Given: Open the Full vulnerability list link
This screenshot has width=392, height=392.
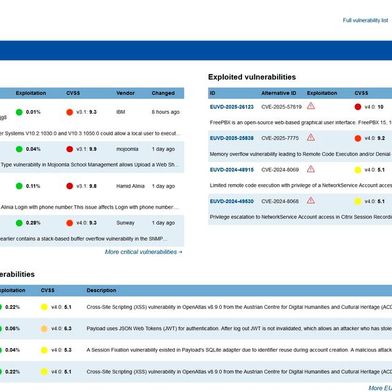Looking at the screenshot, I should tap(365, 20).
